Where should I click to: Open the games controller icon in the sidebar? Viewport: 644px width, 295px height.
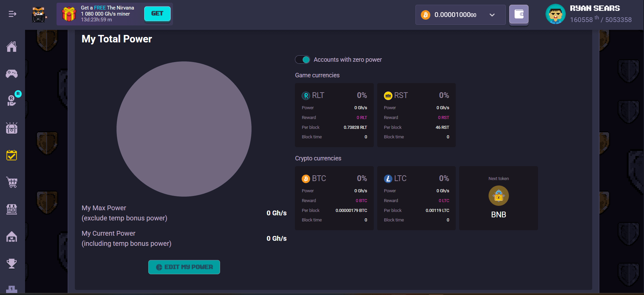coord(12,74)
